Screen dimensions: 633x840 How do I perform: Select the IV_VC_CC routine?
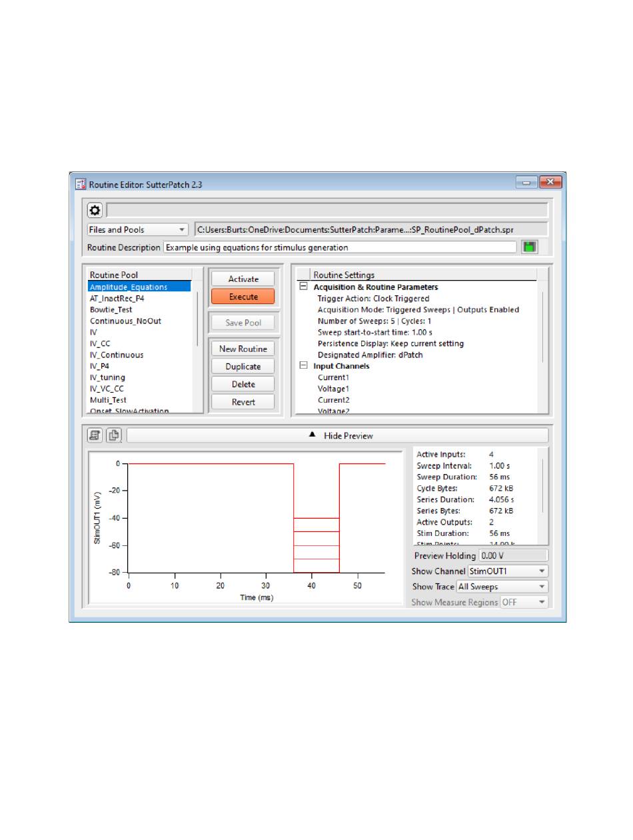[x=107, y=389]
